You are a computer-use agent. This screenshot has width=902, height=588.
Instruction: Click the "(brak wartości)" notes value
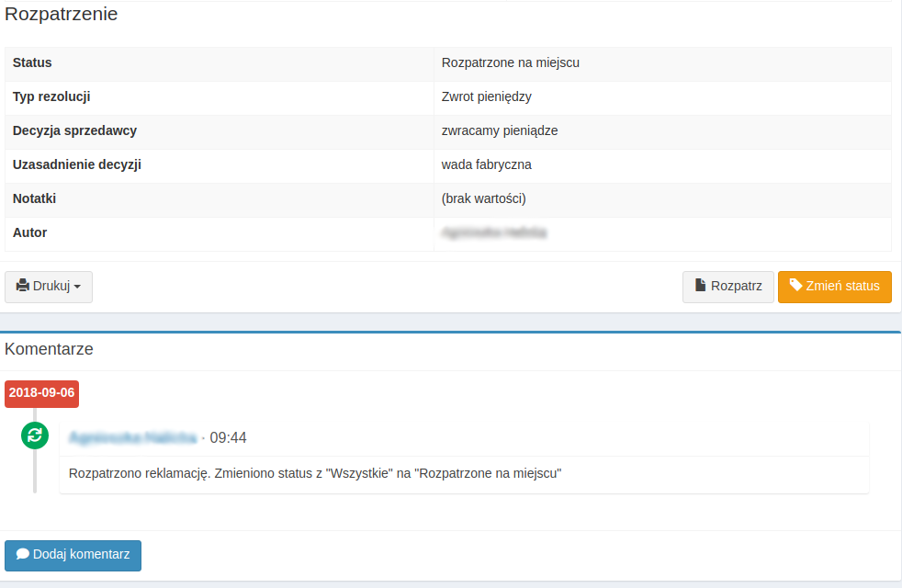(x=483, y=199)
